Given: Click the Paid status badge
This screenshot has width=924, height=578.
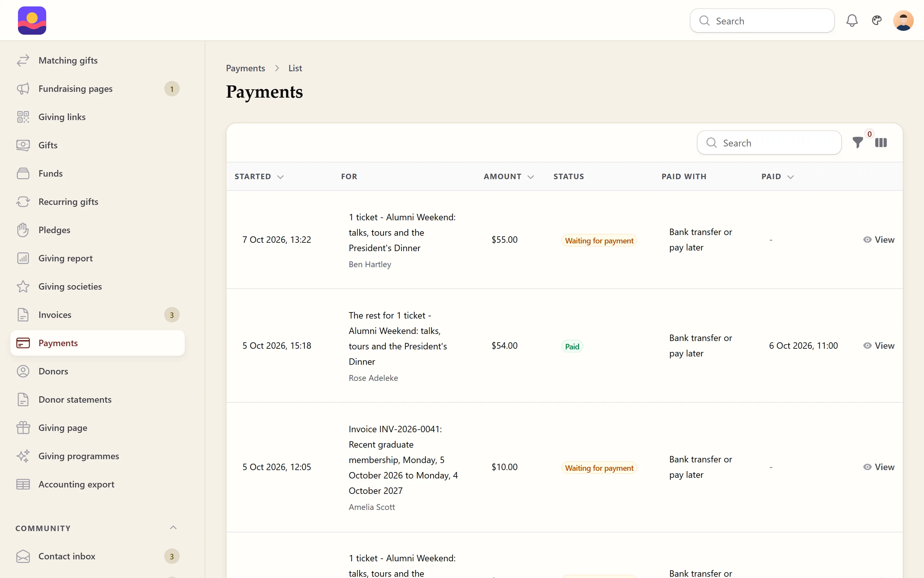Looking at the screenshot, I should pyautogui.click(x=572, y=346).
